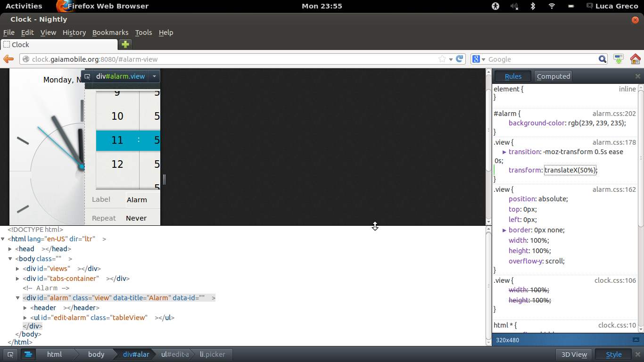This screenshot has height=362, width=644.
Task: Click the responsive 320x480 panel toggle icon
Action: click(x=636, y=340)
